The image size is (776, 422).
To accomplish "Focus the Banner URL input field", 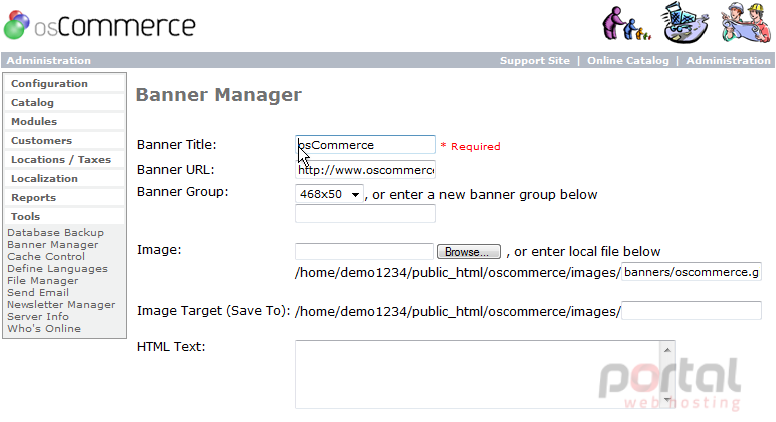I will [x=365, y=170].
